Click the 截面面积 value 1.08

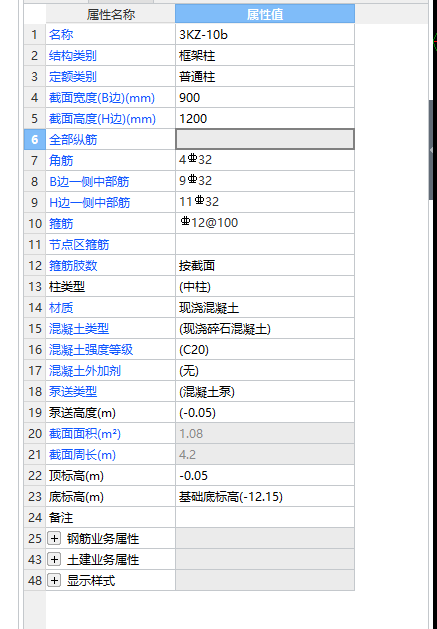click(191, 433)
